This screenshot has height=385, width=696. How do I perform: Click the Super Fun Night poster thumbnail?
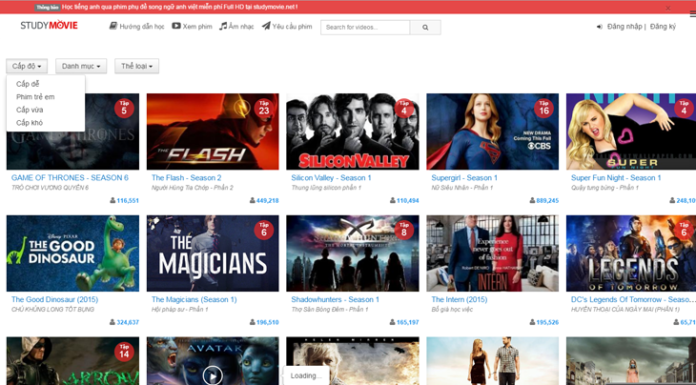[x=631, y=131]
